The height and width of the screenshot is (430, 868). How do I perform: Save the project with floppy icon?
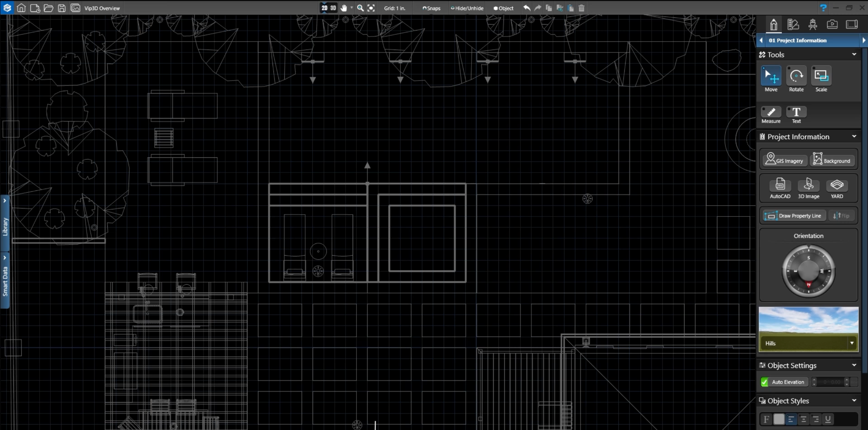62,8
